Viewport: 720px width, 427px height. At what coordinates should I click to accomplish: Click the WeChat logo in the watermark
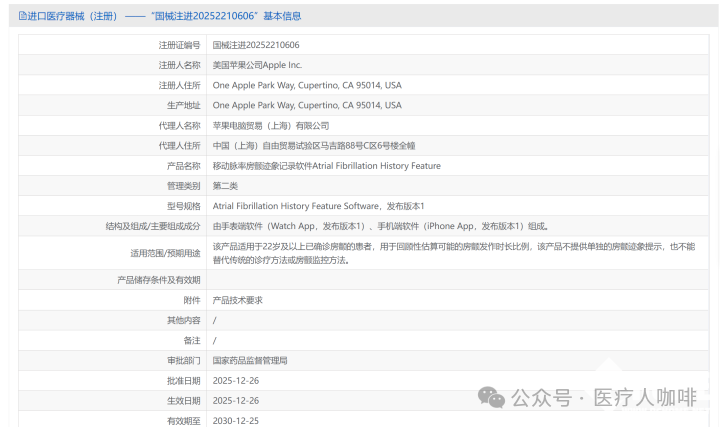(x=491, y=398)
